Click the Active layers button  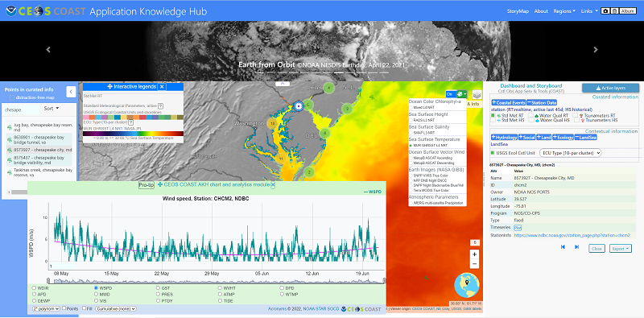[610, 88]
